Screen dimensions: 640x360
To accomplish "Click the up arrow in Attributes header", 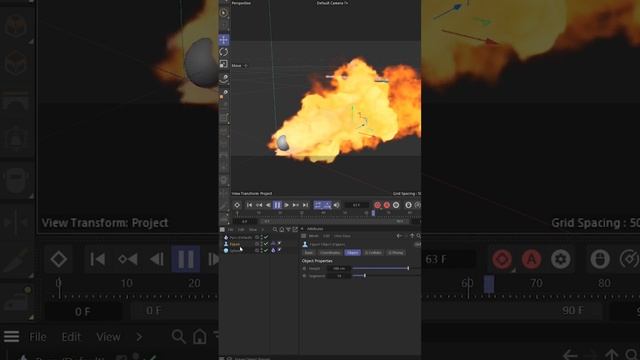I will 412,236.
